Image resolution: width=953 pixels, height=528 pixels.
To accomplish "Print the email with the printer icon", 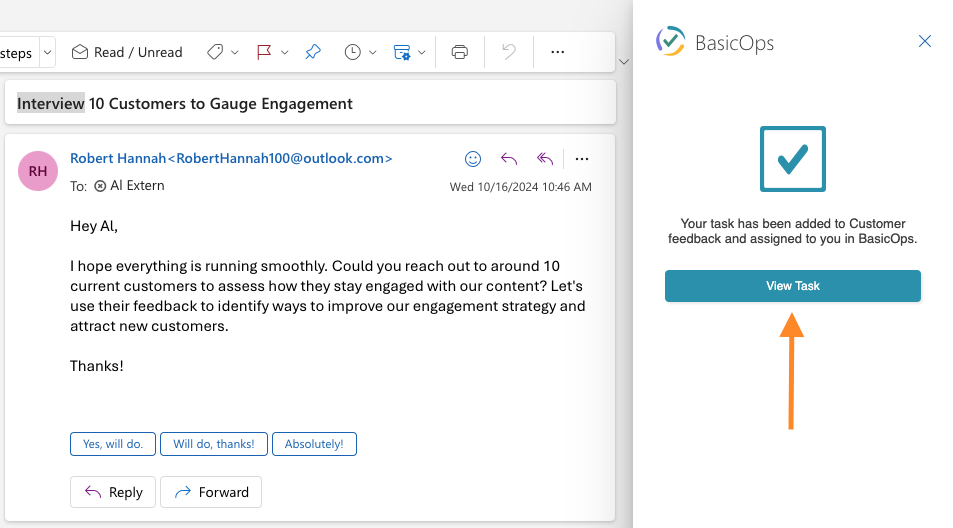I will pos(460,52).
